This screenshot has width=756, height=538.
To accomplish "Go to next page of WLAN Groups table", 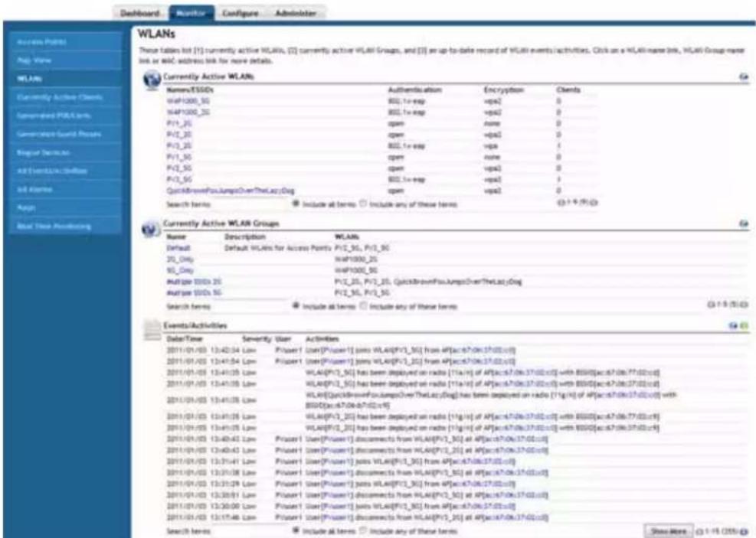I will point(745,305).
